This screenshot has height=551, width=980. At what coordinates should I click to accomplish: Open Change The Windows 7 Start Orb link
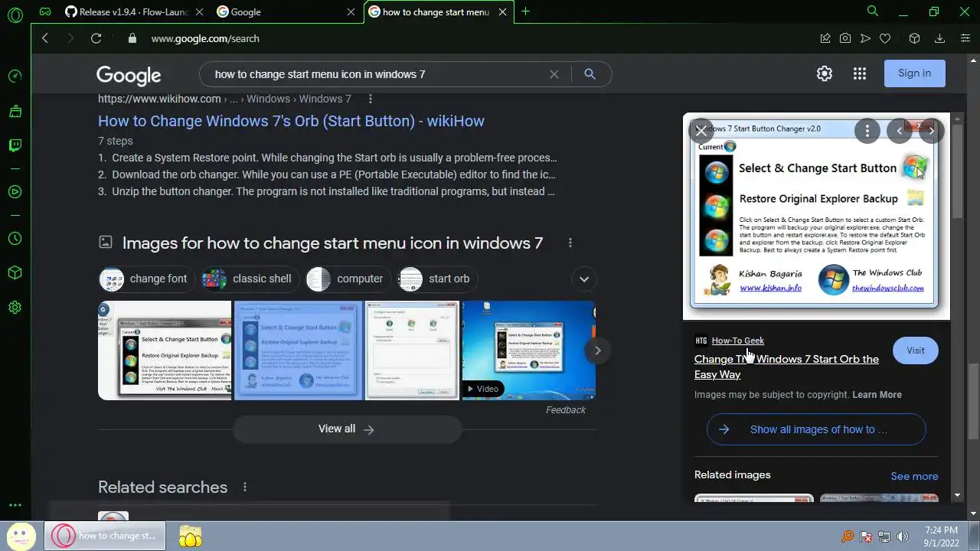click(x=786, y=367)
